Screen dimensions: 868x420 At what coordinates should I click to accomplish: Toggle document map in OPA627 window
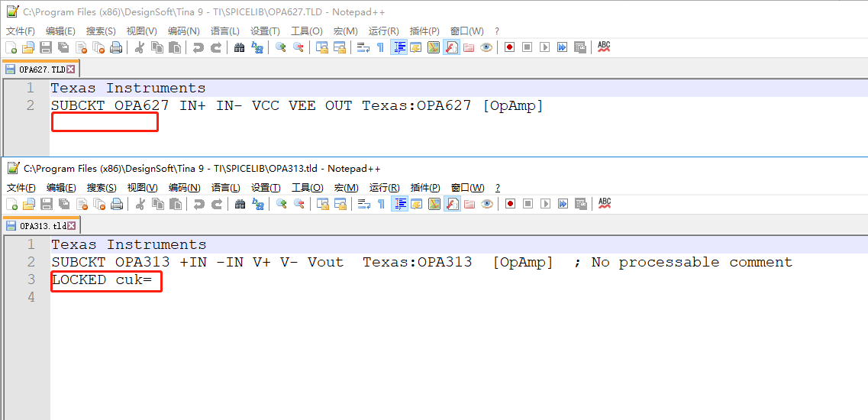coord(434,47)
